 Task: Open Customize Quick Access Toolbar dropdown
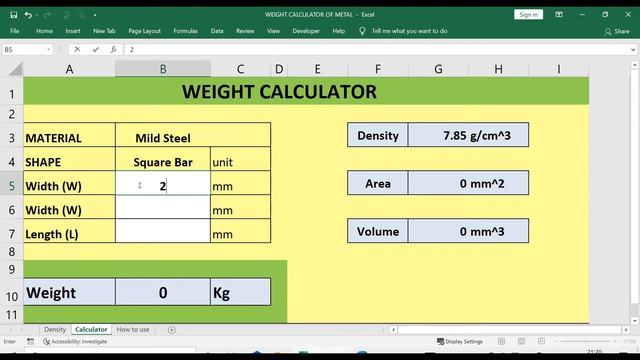[95, 15]
